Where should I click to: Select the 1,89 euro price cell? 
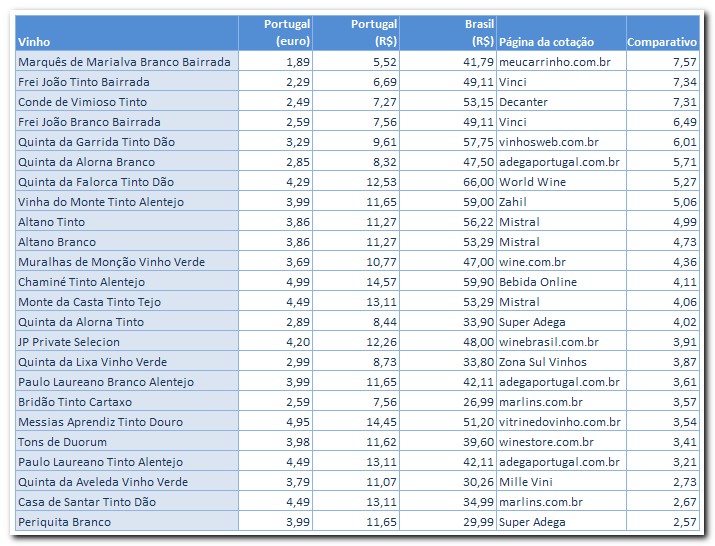275,61
